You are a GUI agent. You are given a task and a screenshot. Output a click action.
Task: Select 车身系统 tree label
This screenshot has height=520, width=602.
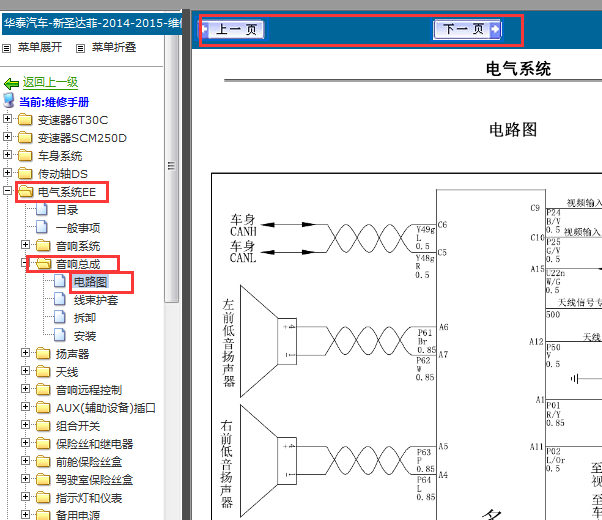point(60,156)
